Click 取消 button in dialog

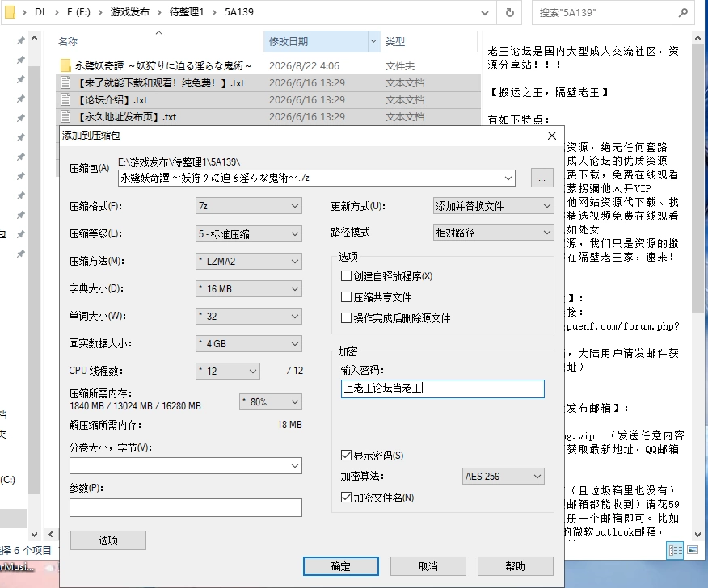[x=428, y=566]
